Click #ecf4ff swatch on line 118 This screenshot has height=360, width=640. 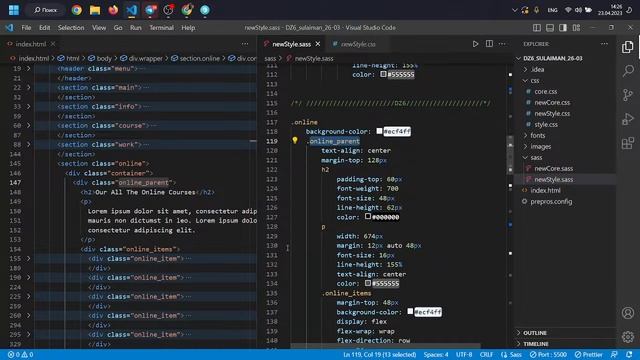[379, 131]
